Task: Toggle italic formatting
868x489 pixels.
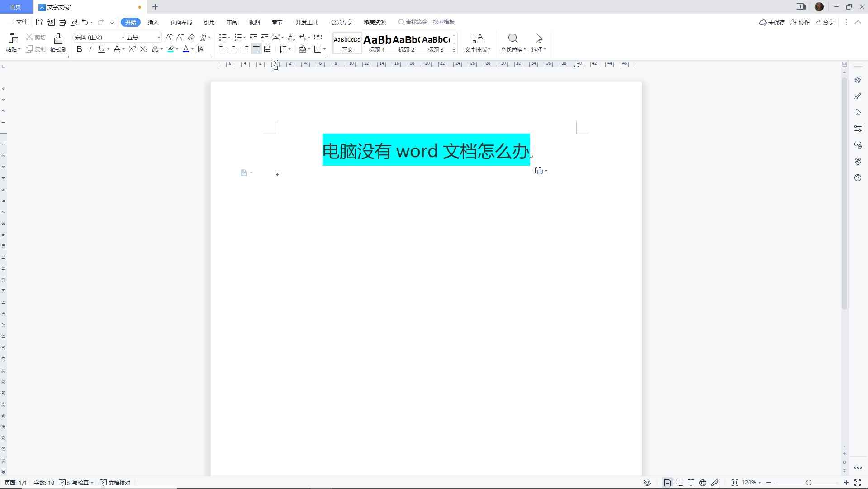Action: click(90, 49)
